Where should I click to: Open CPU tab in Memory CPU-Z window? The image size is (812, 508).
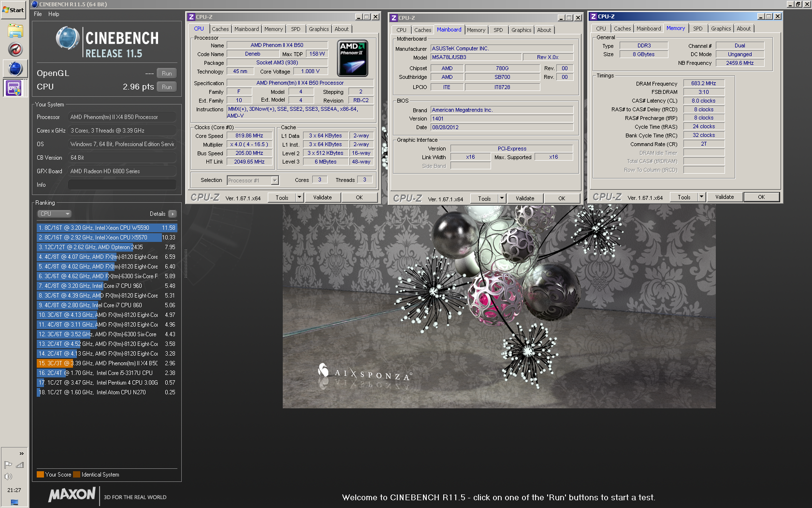[601, 29]
